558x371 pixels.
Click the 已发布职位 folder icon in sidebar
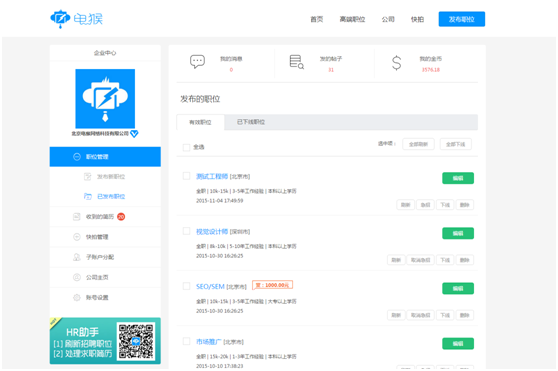point(88,196)
